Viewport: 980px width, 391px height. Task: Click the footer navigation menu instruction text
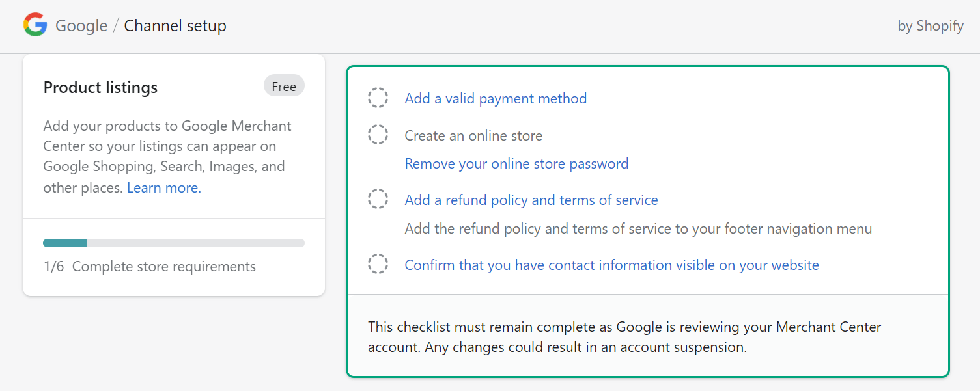pyautogui.click(x=638, y=228)
